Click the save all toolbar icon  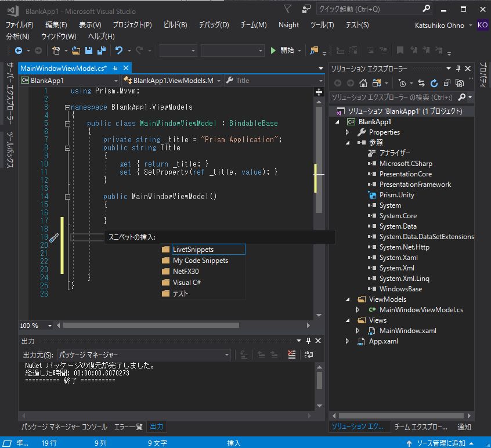tap(102, 50)
